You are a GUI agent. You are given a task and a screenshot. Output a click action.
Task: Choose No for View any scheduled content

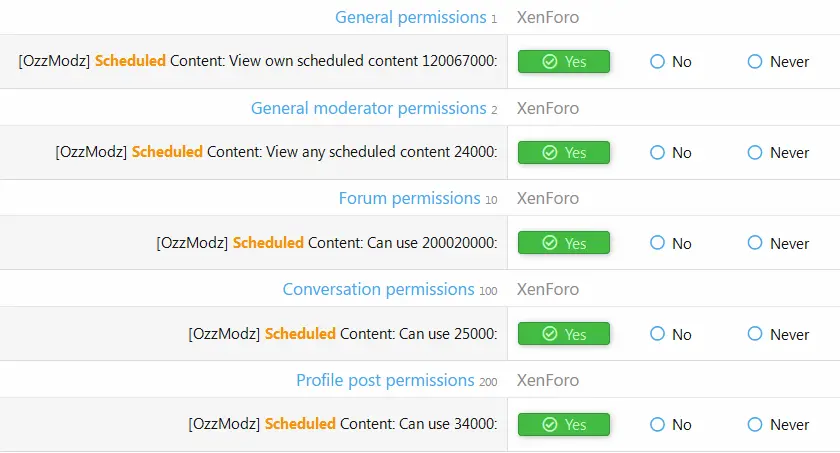click(671, 153)
